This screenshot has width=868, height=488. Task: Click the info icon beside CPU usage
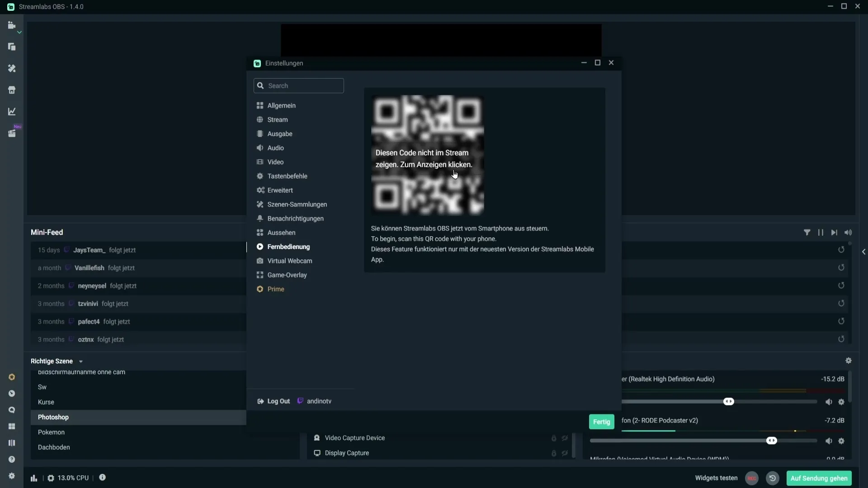[x=103, y=478]
